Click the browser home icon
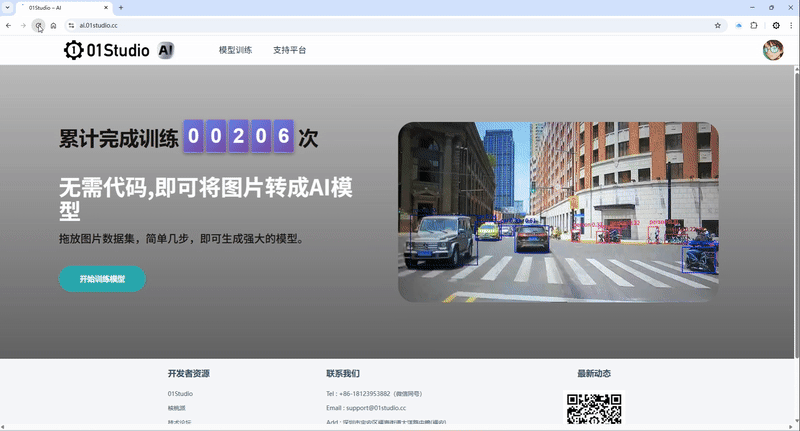The height and width of the screenshot is (431, 800). click(x=53, y=25)
